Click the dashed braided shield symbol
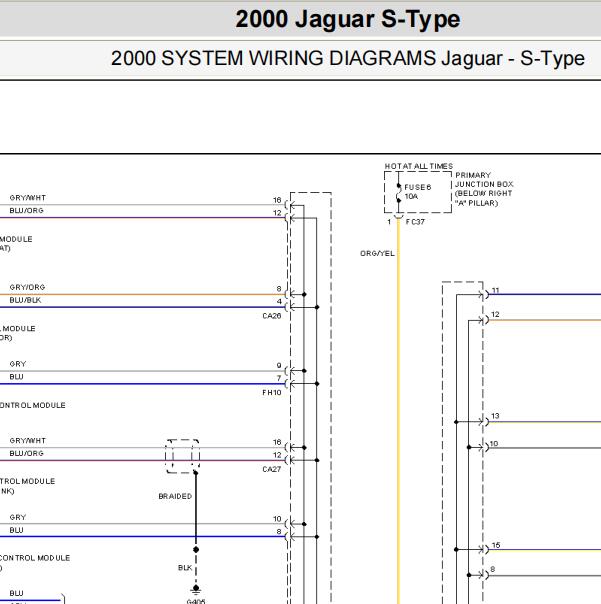Screen dimensions: 601x604 click(183, 456)
